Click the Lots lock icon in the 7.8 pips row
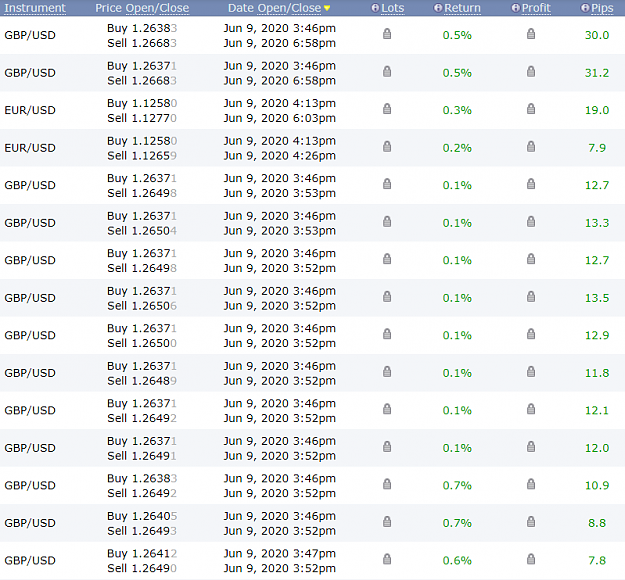Image resolution: width=625 pixels, height=580 pixels. [x=387, y=559]
